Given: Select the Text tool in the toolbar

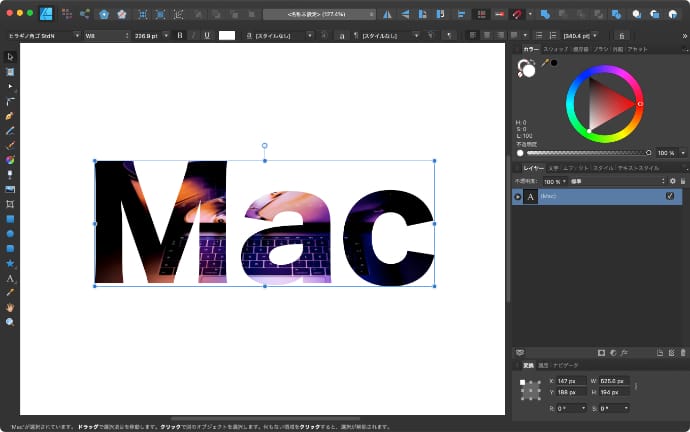Looking at the screenshot, I should (x=10, y=278).
